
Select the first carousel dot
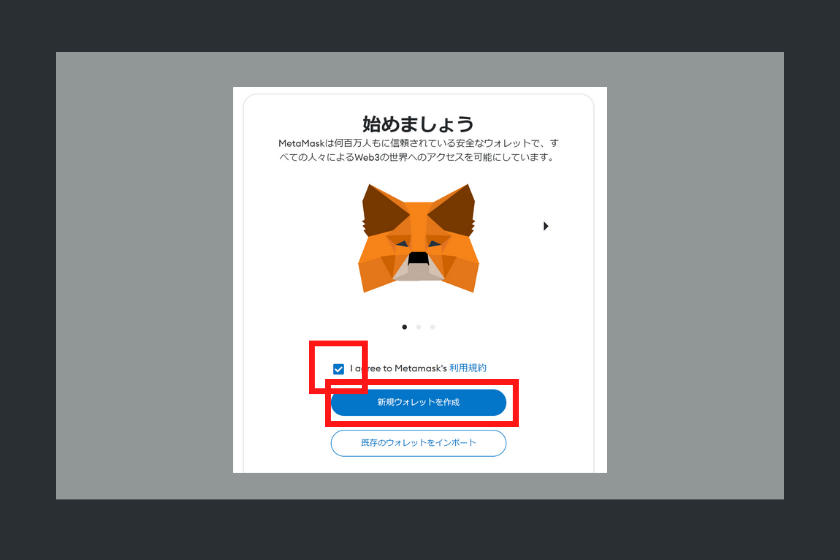coord(404,327)
